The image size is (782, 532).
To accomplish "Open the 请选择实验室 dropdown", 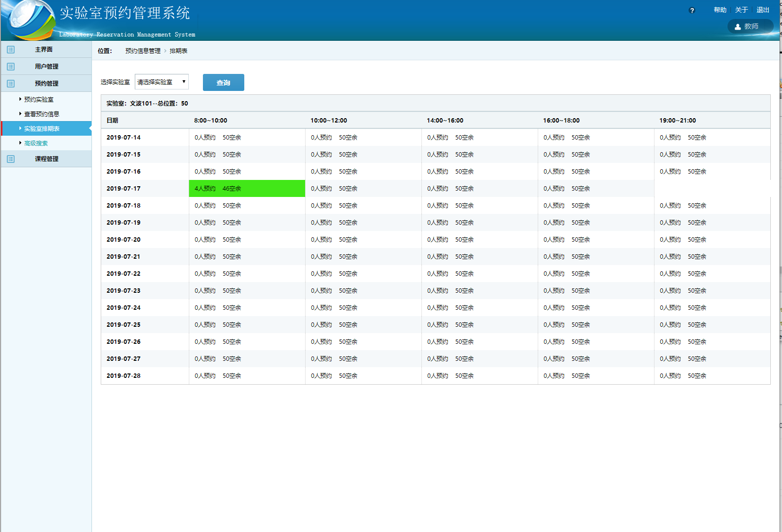I will [162, 82].
